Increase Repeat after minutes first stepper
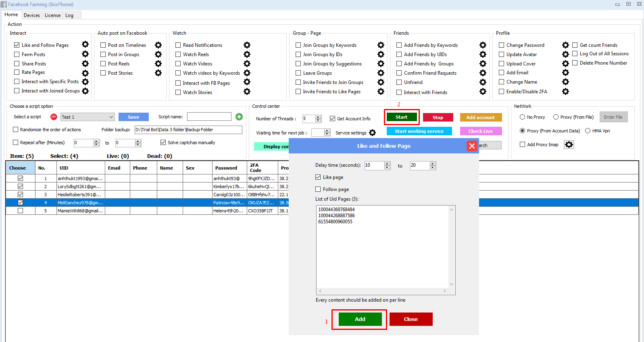644x342 pixels. coord(96,141)
